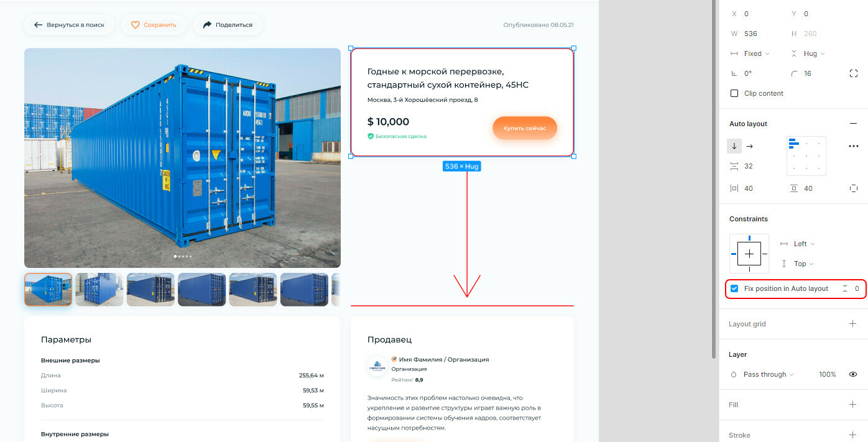Click the independent padding icon

pyautogui.click(x=853, y=188)
